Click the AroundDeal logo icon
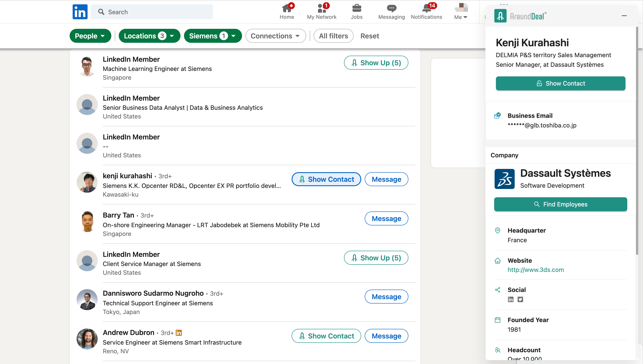Viewport: 643px width, 364px height. coord(500,16)
